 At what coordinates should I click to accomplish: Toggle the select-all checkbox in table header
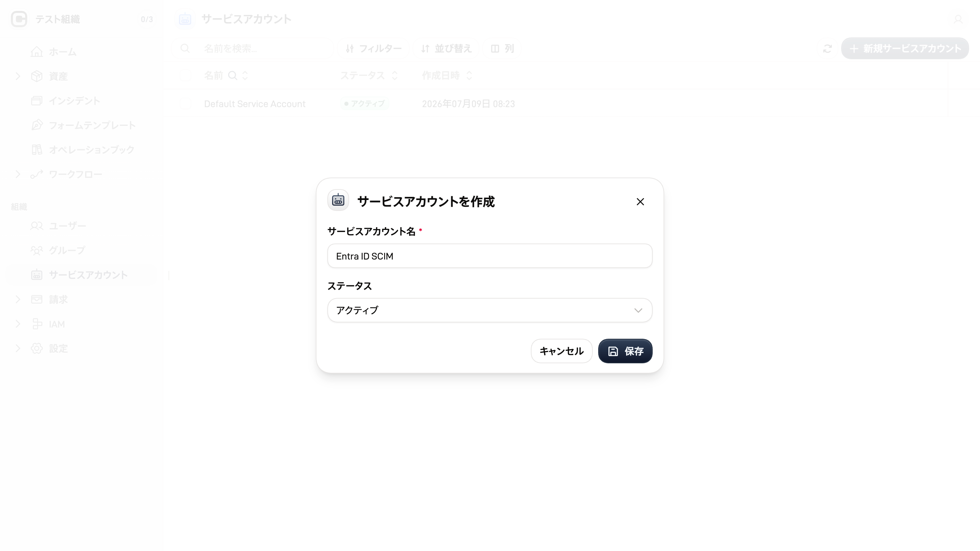pyautogui.click(x=185, y=75)
